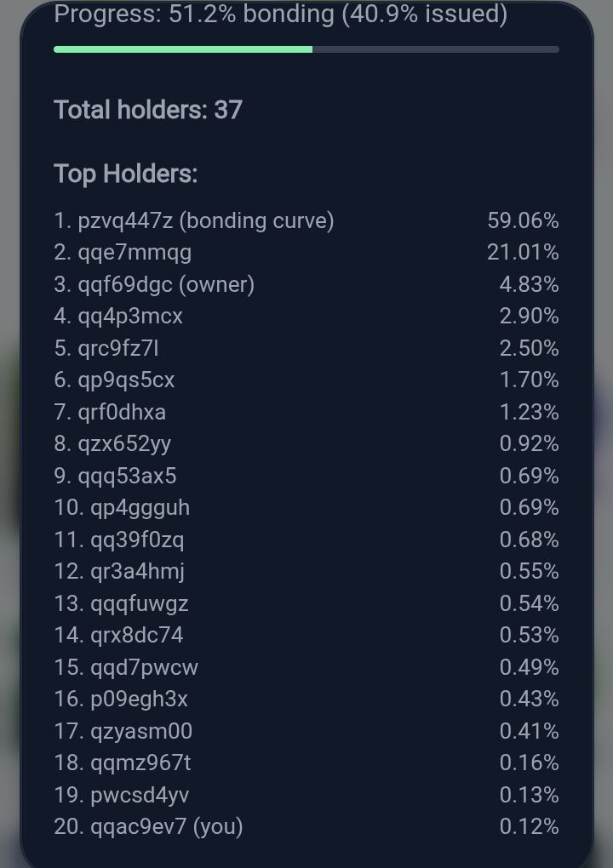This screenshot has width=613, height=868.
Task: Click holder qrx8dc74
Action: tap(306, 635)
